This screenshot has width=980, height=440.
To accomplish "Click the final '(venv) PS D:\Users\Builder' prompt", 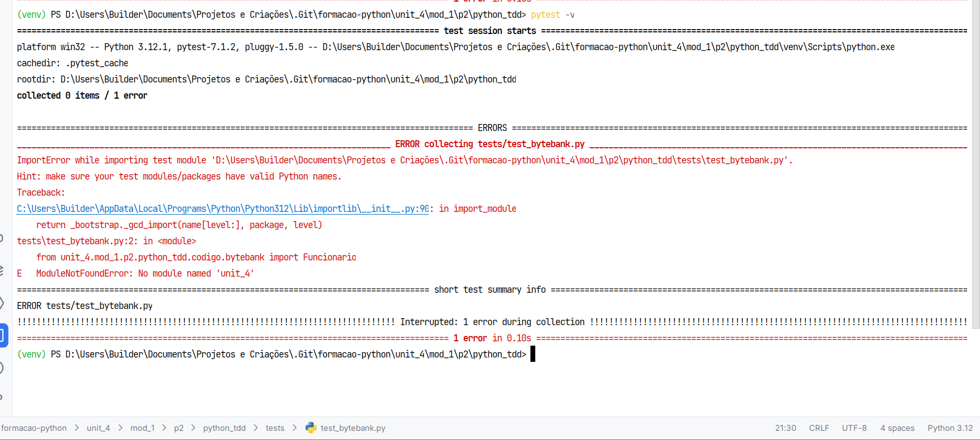I will click(x=272, y=354).
